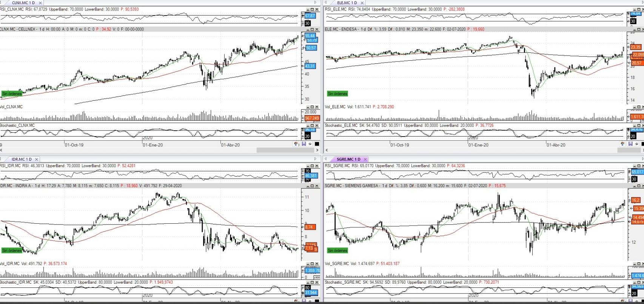Minimize the RSI_CLNX.MC subpanel

click(x=308, y=9)
